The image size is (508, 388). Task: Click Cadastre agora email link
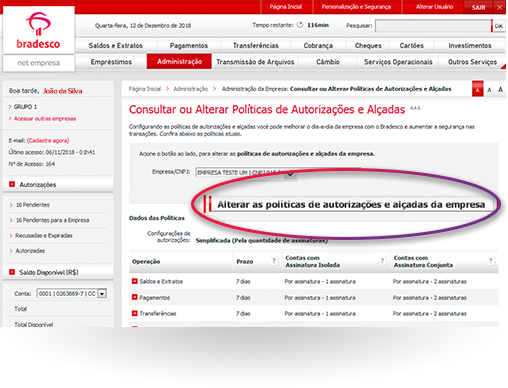tap(48, 140)
